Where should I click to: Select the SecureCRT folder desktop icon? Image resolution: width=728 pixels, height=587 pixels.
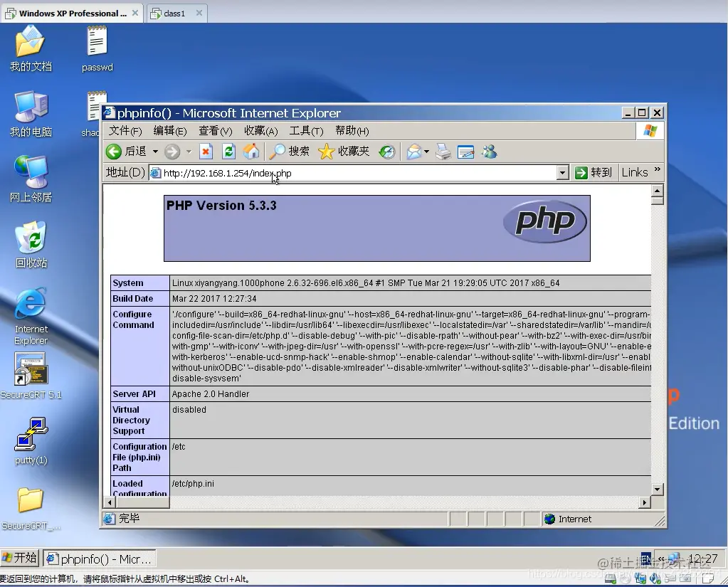pos(31,509)
